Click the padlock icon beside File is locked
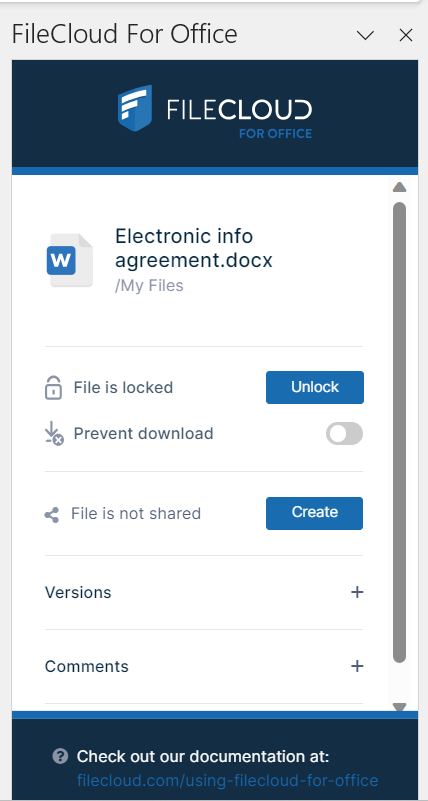This screenshot has width=428, height=801. click(x=54, y=388)
